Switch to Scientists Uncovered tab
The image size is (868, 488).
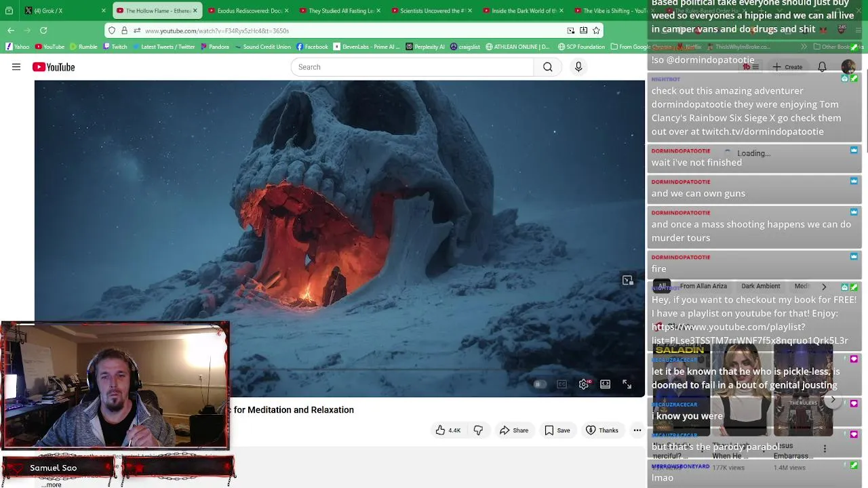click(432, 11)
